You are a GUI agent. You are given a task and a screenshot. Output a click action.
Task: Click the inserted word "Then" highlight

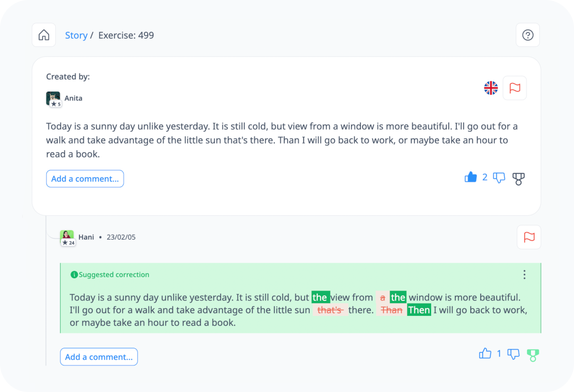click(x=419, y=310)
